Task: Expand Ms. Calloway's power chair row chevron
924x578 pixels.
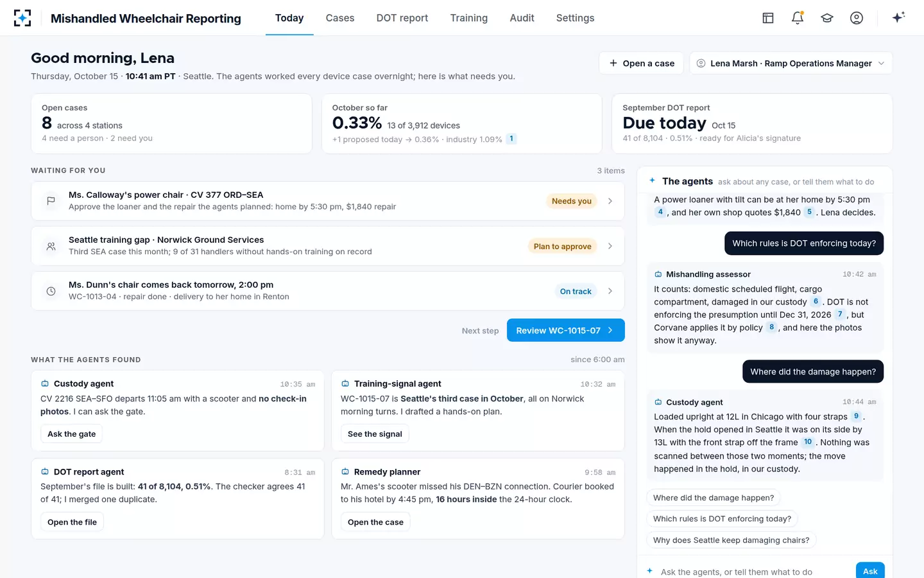Action: (610, 201)
